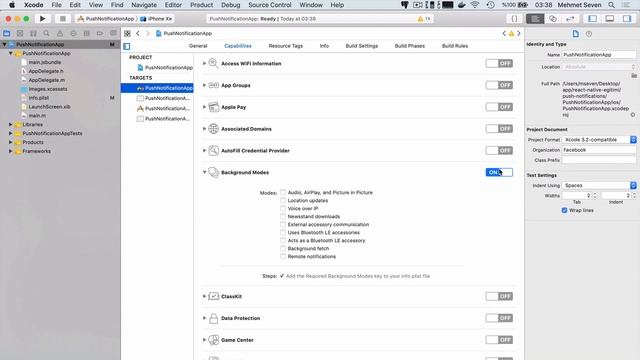Toggle the project and targets list sidebar

click(127, 46)
